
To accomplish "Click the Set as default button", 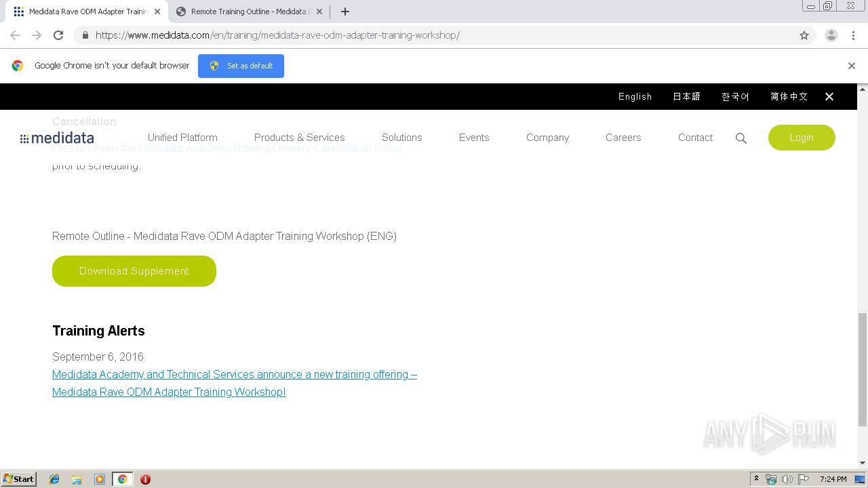I will [241, 66].
